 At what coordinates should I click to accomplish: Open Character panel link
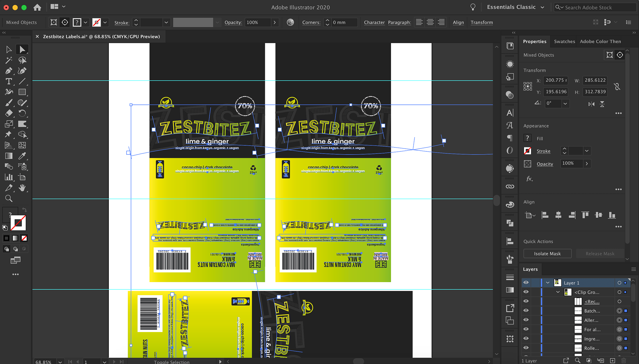point(374,22)
